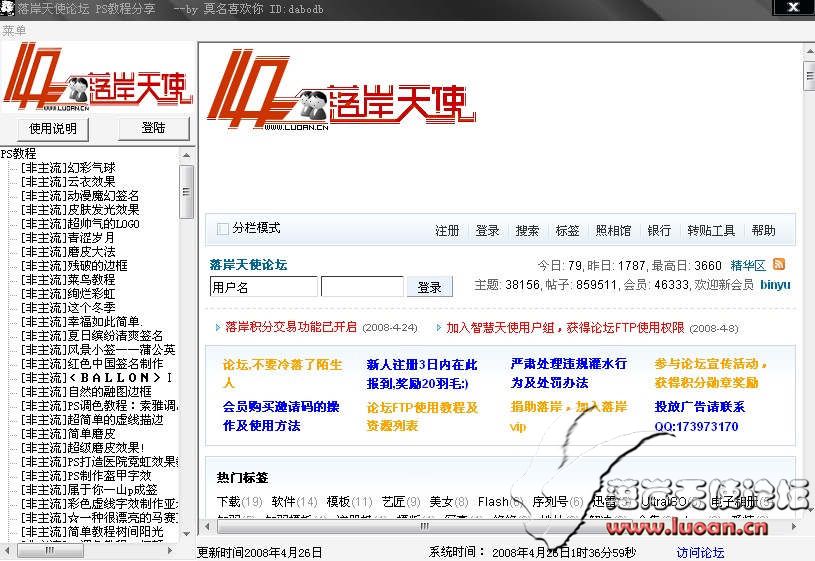815x561 pixels.
Task: Enable the 分栏模式 checkbox
Action: tap(222, 229)
